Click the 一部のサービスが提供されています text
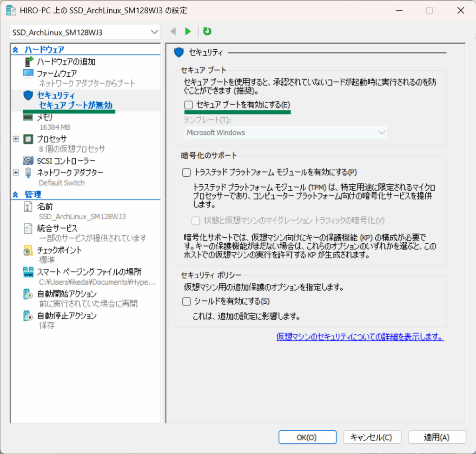476x454 pixels. (93, 238)
